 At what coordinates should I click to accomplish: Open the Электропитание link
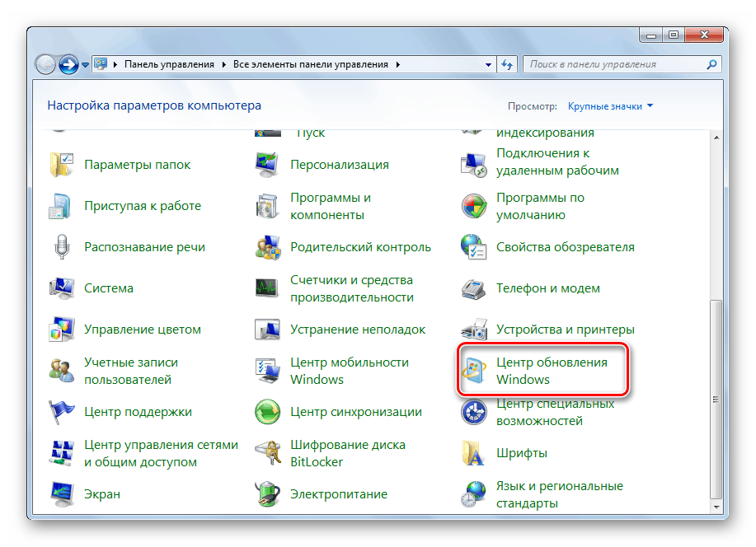tap(339, 494)
